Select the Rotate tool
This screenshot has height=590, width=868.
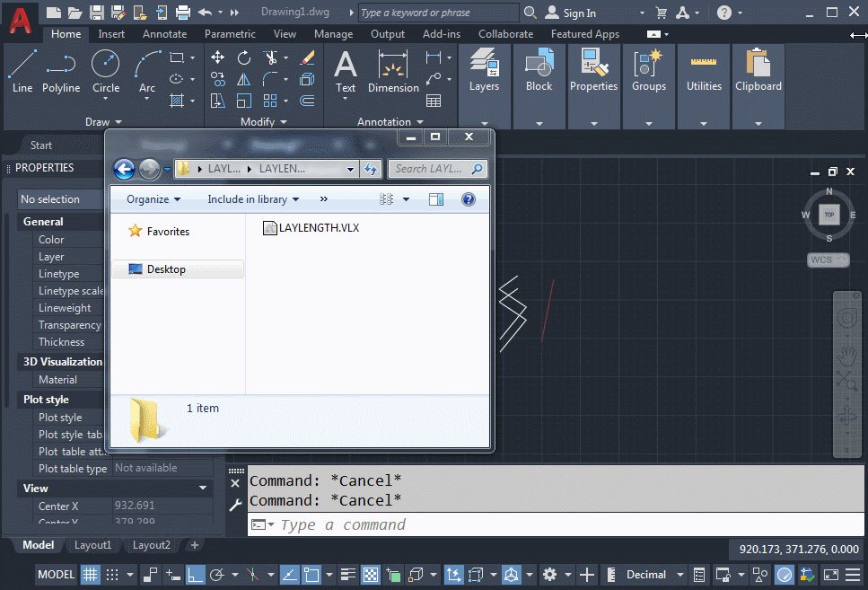(x=244, y=57)
